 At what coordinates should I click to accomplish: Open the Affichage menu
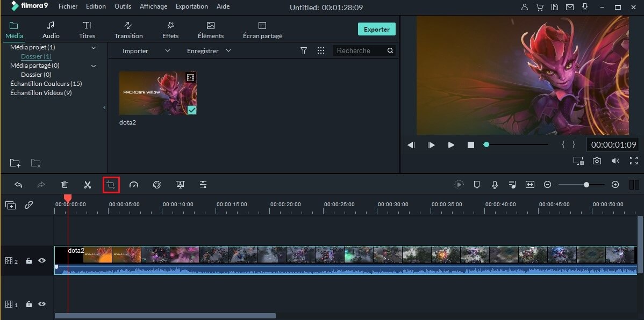pos(153,6)
